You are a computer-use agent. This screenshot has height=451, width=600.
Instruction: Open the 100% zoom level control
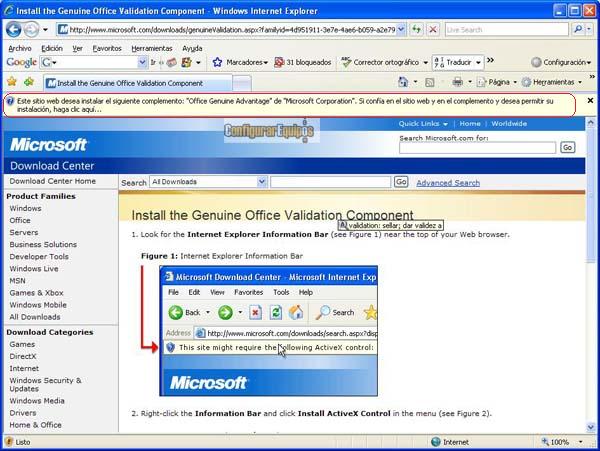[562, 442]
